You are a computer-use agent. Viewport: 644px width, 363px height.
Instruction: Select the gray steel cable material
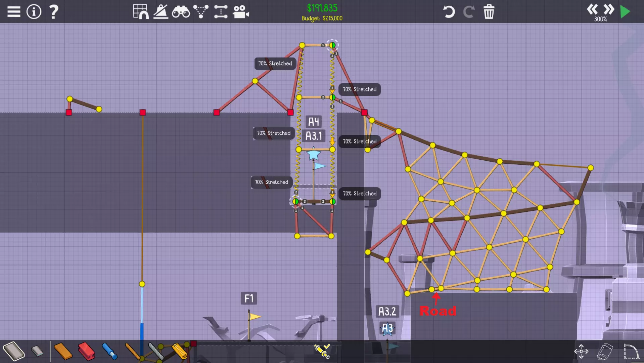[156, 351]
